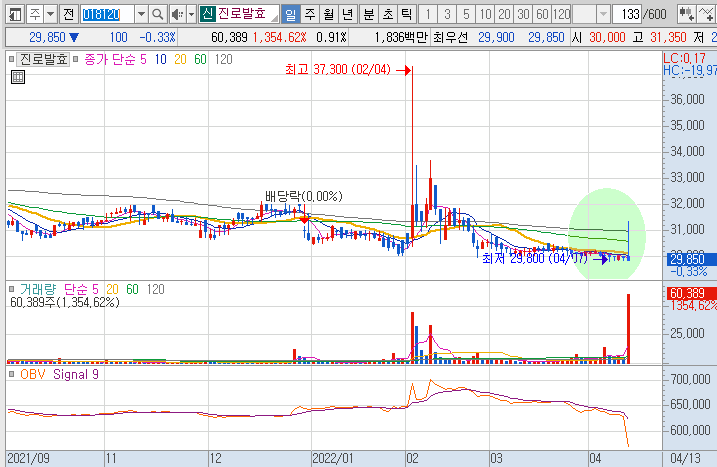
Task: Click the Signal 9 indicator label
Action: 76,374
